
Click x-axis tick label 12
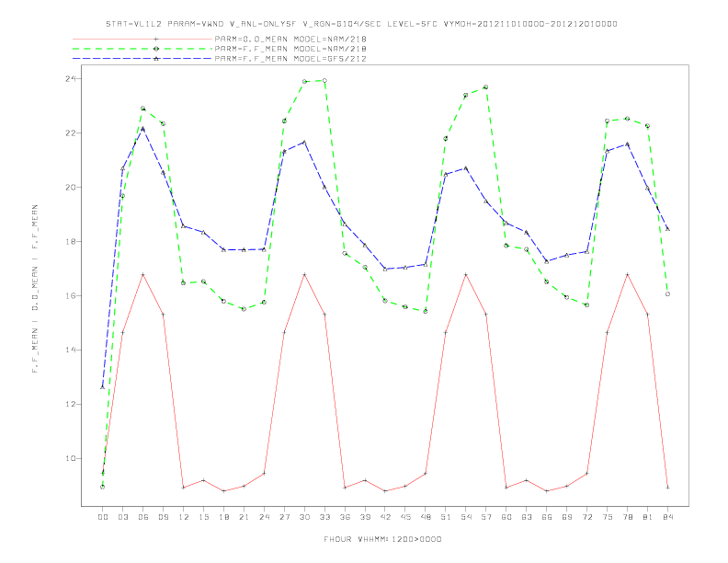(184, 517)
